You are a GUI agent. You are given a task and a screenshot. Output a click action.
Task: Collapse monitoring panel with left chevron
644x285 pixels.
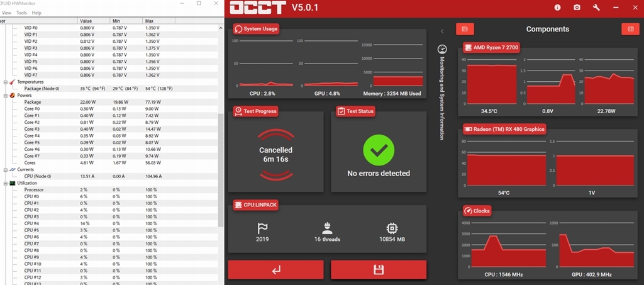tap(442, 31)
